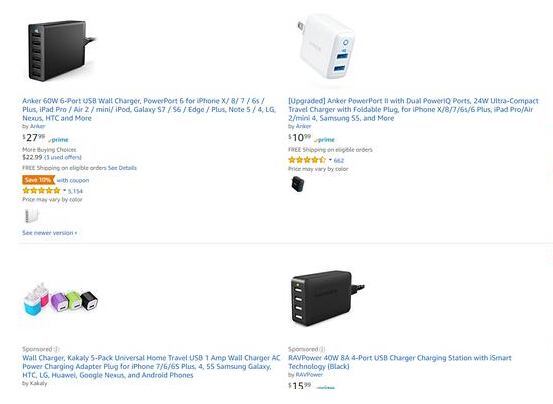Screen dimensions: 553x404
Task: Open the RAVPower 4-port charger image
Action: coord(327,298)
